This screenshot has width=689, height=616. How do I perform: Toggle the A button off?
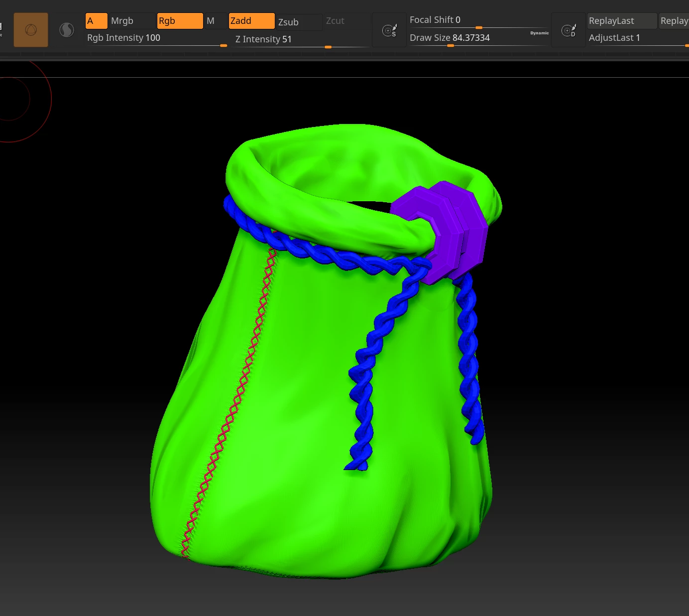coord(97,21)
